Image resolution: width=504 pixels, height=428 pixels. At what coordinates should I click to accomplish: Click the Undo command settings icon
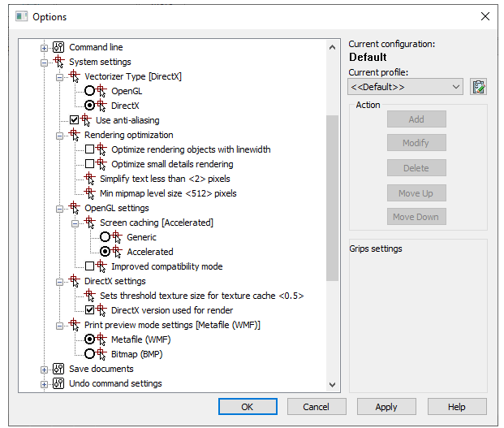(x=58, y=383)
